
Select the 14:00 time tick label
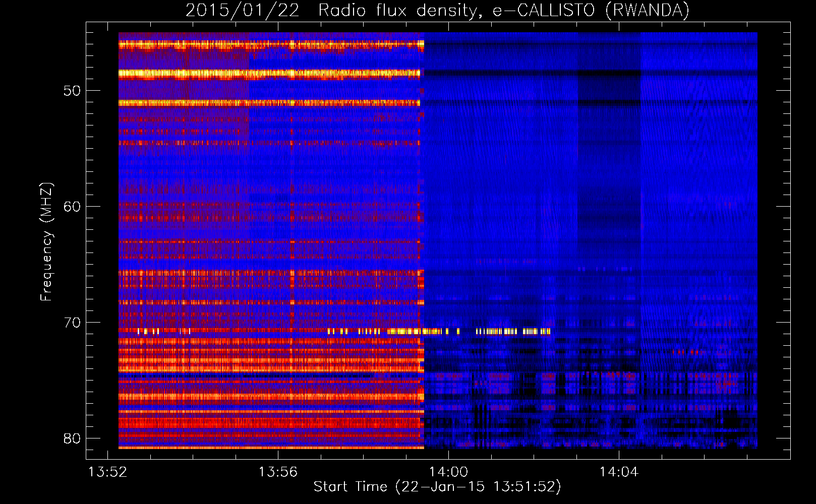448,472
